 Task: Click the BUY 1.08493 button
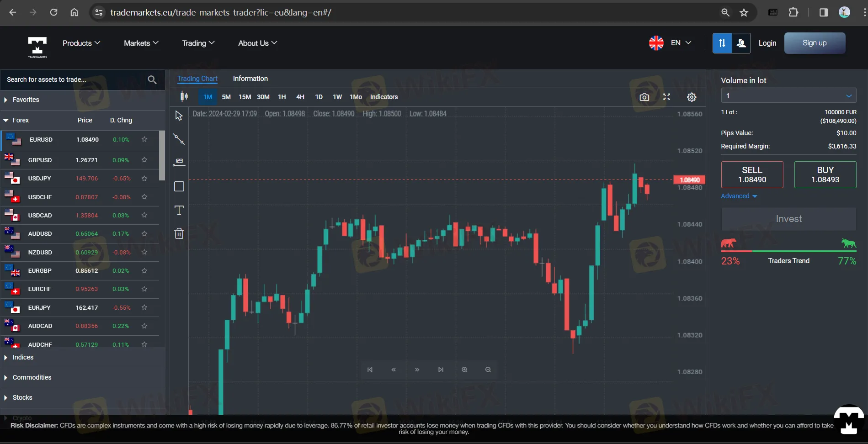click(825, 174)
